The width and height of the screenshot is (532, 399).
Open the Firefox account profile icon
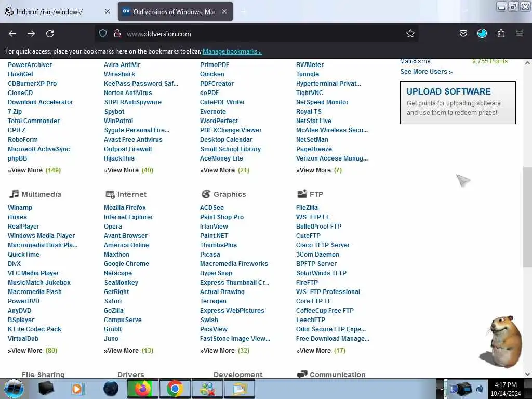482,33
